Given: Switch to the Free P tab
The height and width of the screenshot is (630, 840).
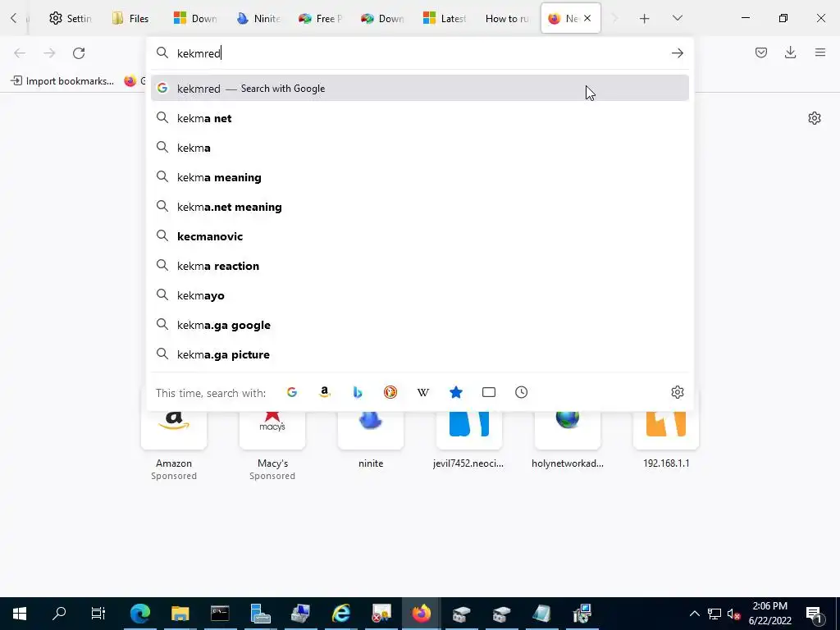Looking at the screenshot, I should tap(321, 18).
